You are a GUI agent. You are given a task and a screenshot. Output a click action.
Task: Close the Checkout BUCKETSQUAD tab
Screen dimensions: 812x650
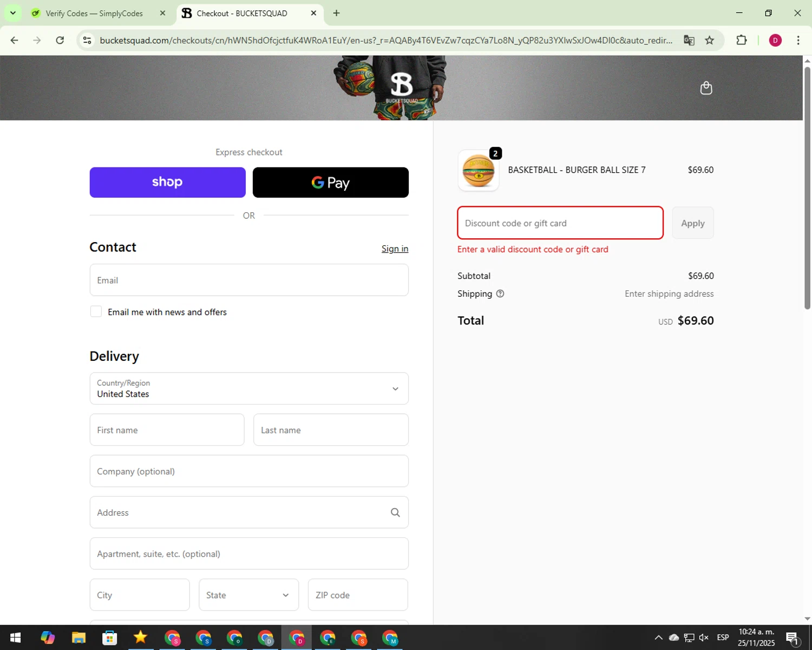[313, 13]
